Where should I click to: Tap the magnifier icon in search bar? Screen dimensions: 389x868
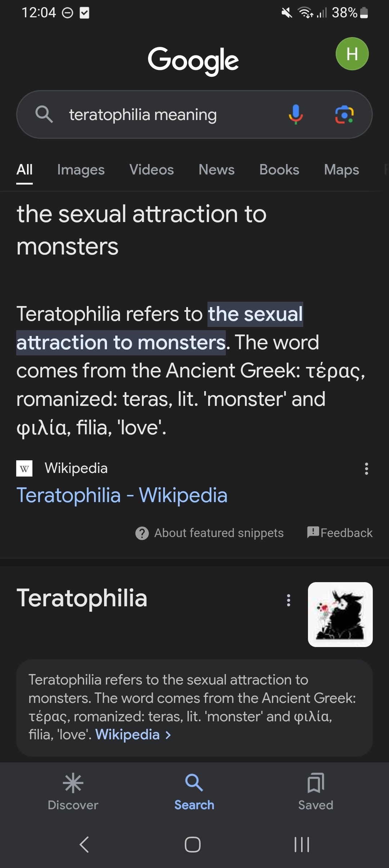(x=44, y=115)
